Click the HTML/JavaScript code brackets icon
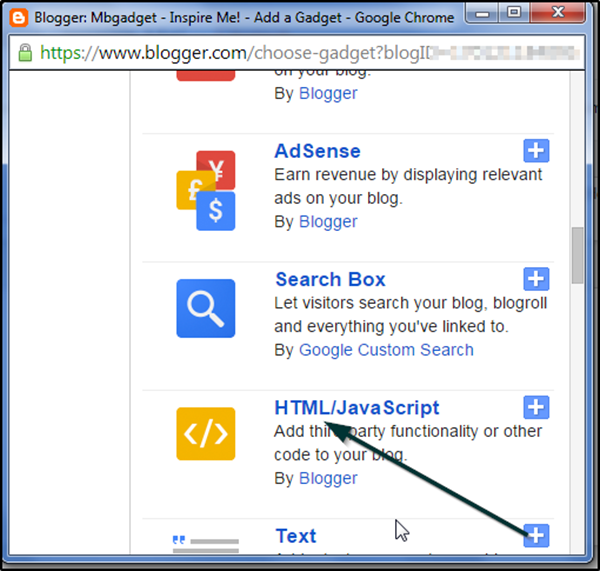The image size is (600, 571). [206, 434]
